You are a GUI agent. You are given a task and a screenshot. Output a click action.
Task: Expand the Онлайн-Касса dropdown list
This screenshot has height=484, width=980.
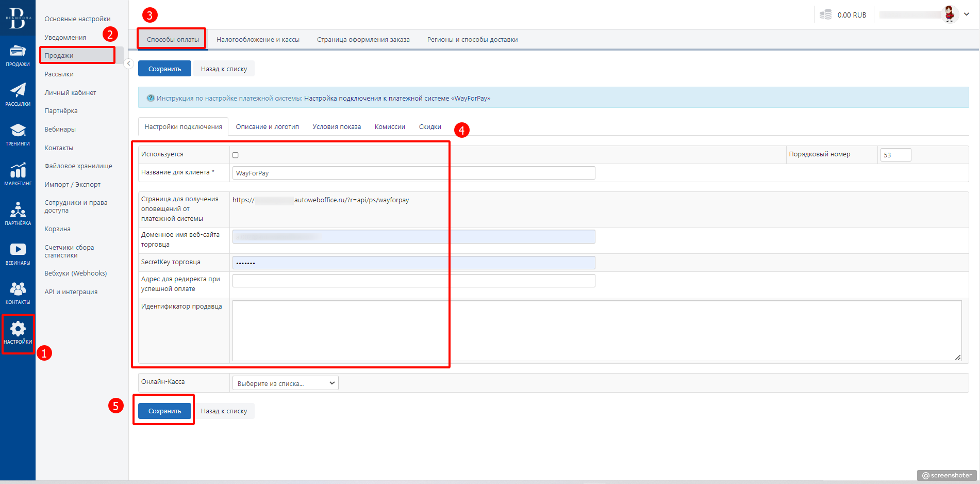click(285, 383)
